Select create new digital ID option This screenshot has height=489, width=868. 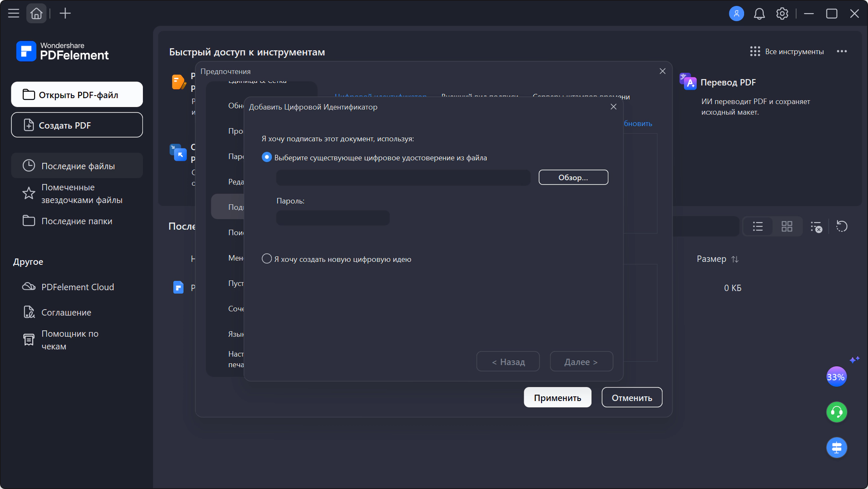pos(267,258)
